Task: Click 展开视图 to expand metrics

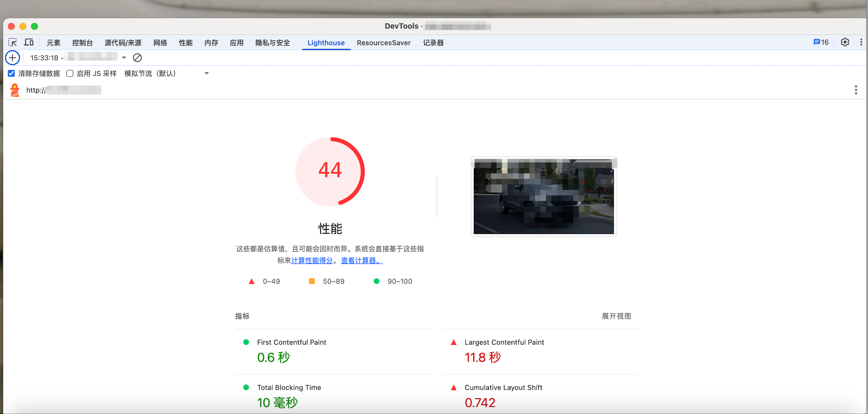Action: [x=616, y=316]
